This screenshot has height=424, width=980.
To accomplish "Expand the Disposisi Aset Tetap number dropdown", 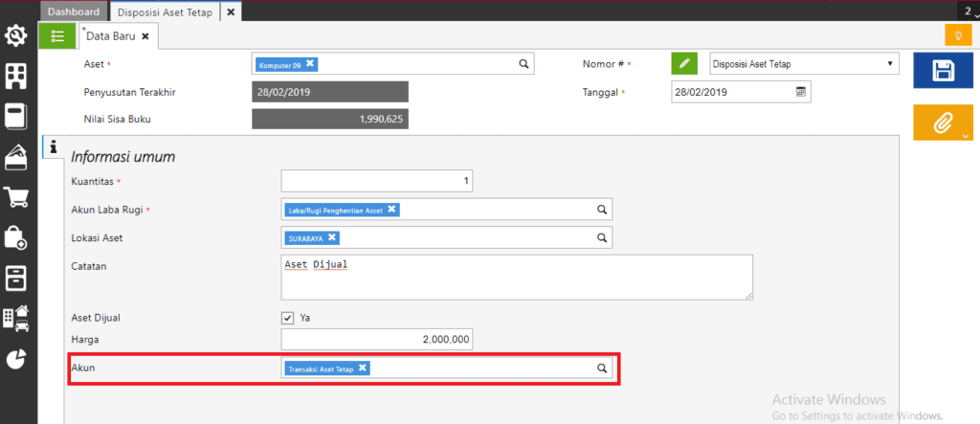I will (890, 64).
